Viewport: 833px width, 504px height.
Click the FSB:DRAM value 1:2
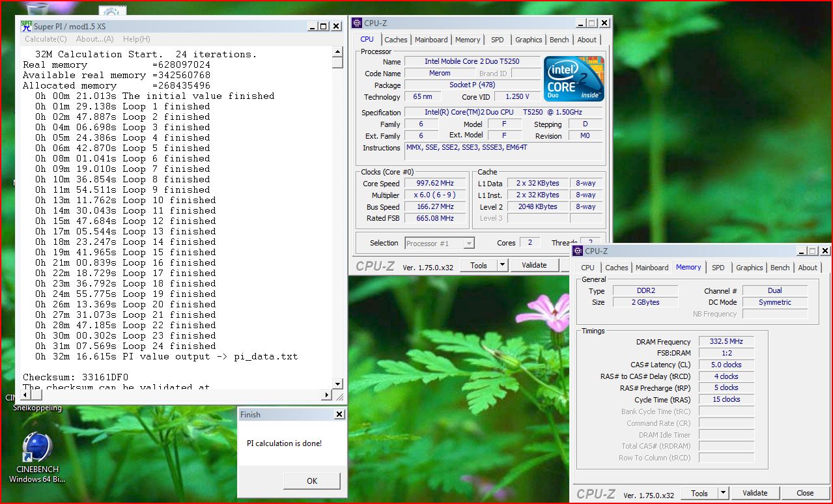[x=727, y=354]
